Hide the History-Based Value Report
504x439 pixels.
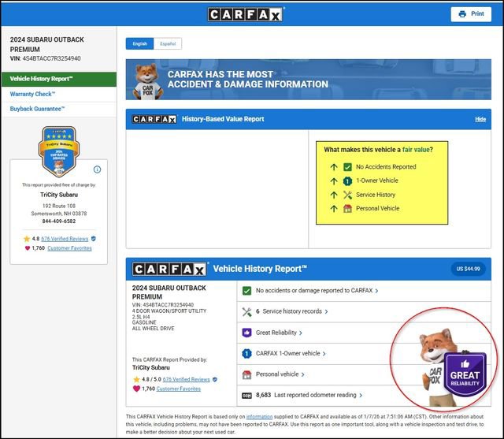click(480, 119)
